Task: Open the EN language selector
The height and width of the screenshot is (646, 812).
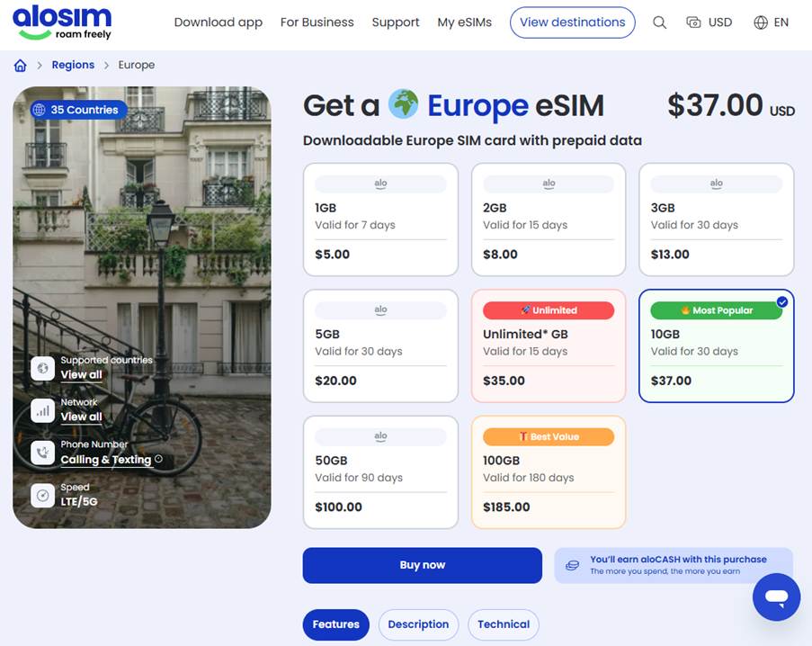Action: pyautogui.click(x=772, y=22)
